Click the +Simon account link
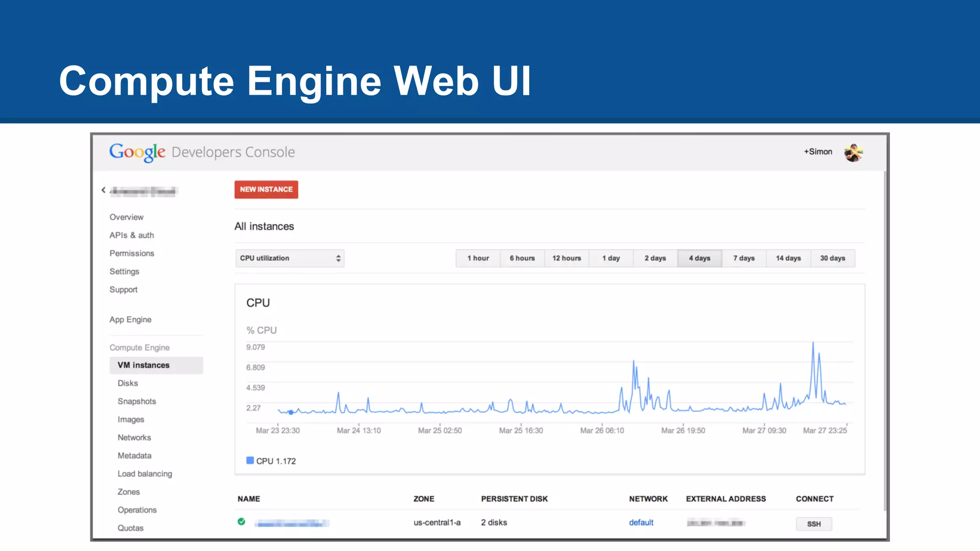The image size is (980, 551). 818,152
